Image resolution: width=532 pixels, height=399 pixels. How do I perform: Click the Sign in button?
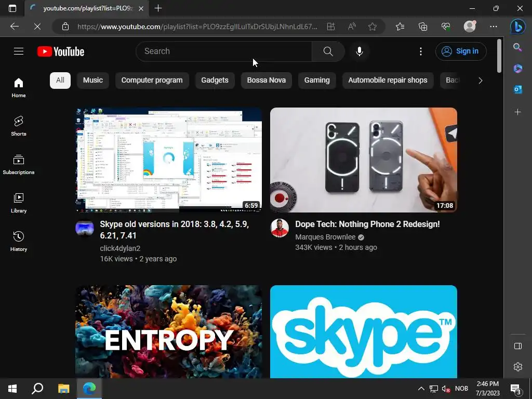pyautogui.click(x=461, y=51)
